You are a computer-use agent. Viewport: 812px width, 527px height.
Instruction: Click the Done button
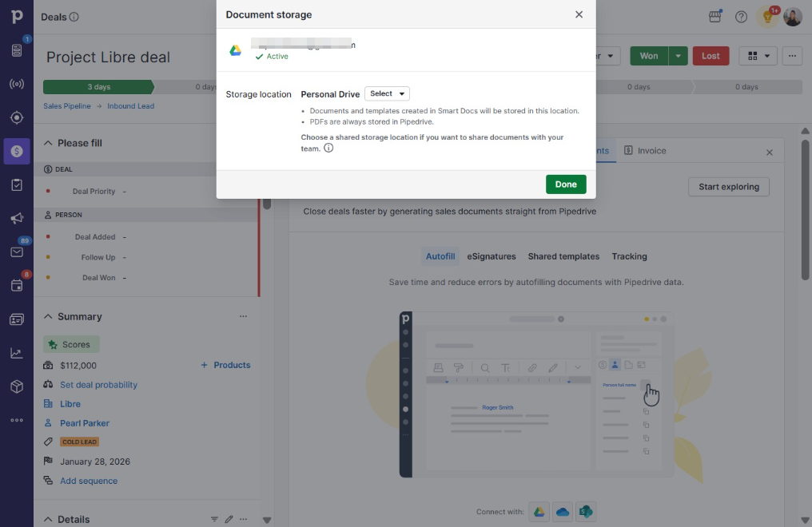pyautogui.click(x=566, y=184)
